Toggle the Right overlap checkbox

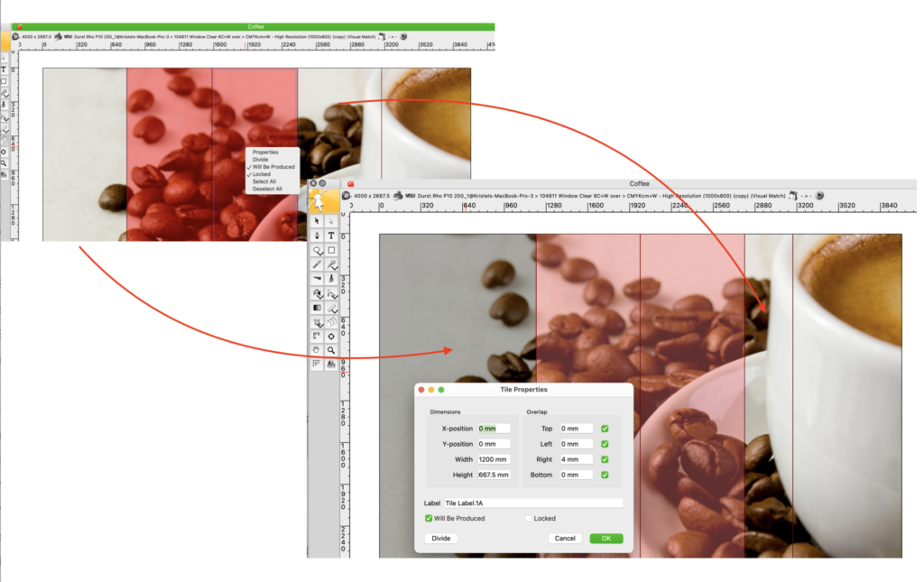(x=605, y=459)
